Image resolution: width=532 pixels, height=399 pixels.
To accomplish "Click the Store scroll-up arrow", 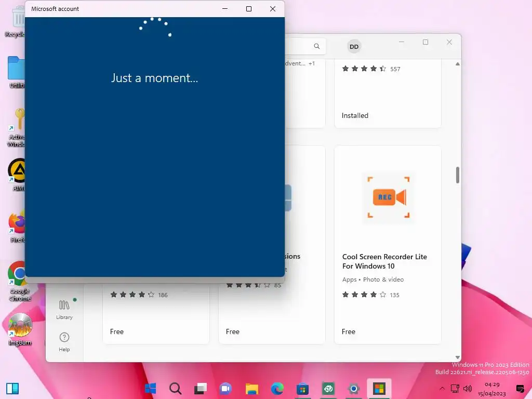I will tap(457, 64).
